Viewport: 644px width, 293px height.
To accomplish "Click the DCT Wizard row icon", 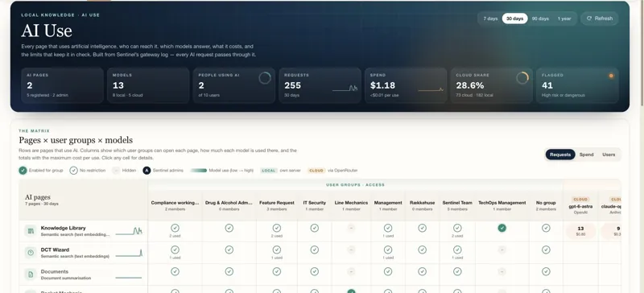I will [x=31, y=253].
